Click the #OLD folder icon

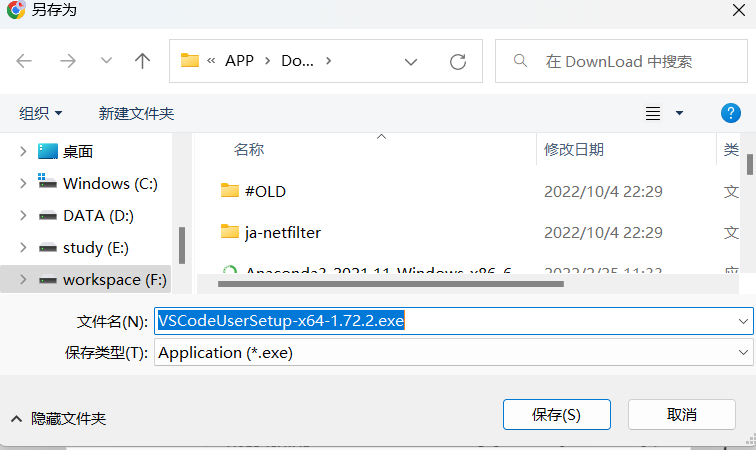pyautogui.click(x=230, y=191)
